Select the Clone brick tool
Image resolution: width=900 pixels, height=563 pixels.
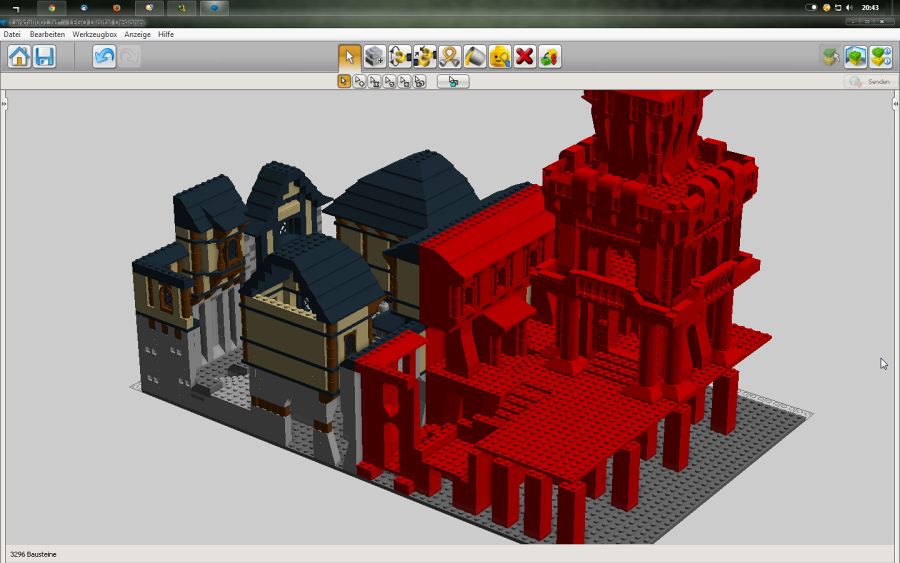(375, 56)
